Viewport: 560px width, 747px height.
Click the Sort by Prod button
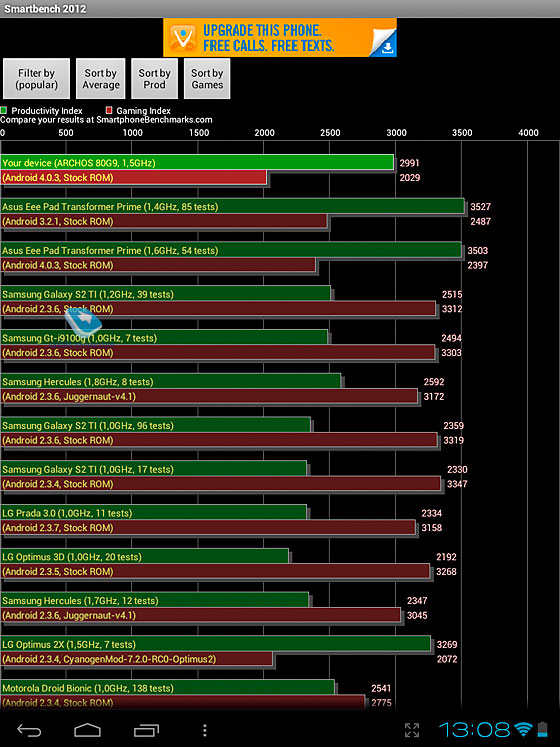tap(154, 79)
